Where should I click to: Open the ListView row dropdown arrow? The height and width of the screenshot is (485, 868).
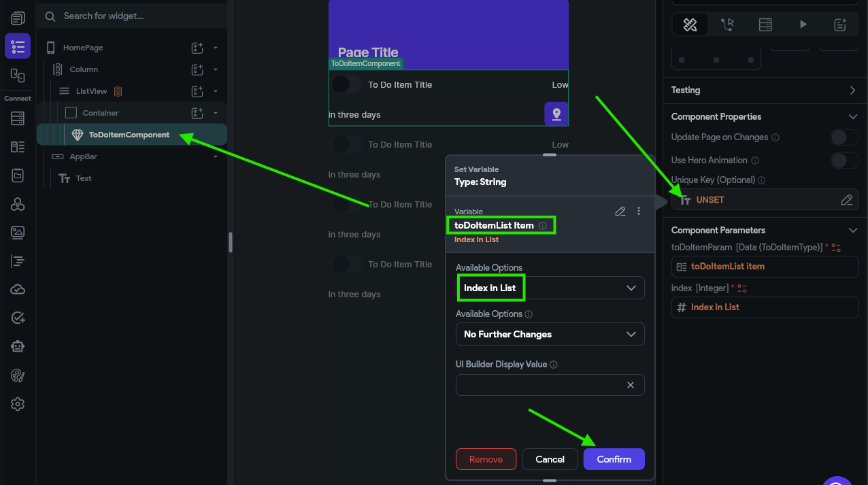pos(216,91)
